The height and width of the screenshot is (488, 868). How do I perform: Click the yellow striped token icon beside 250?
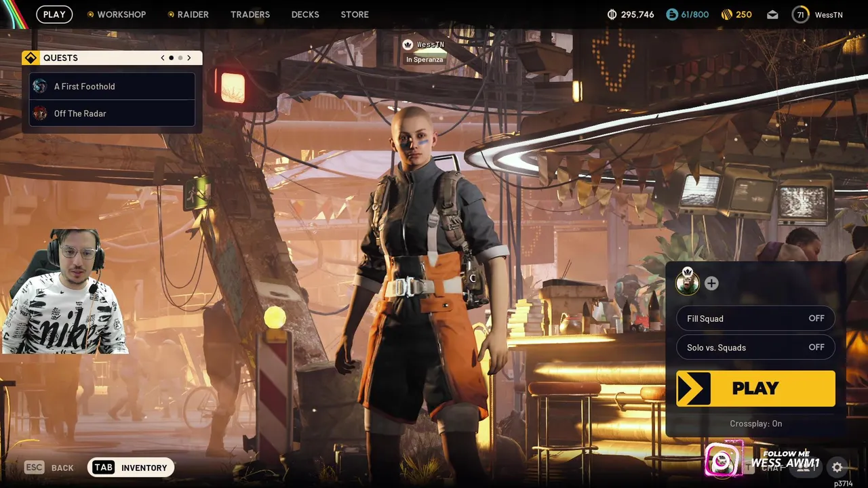click(x=726, y=14)
